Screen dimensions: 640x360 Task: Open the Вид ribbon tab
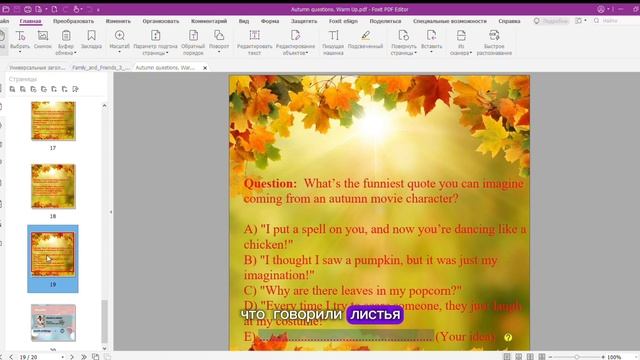pyautogui.click(x=244, y=21)
